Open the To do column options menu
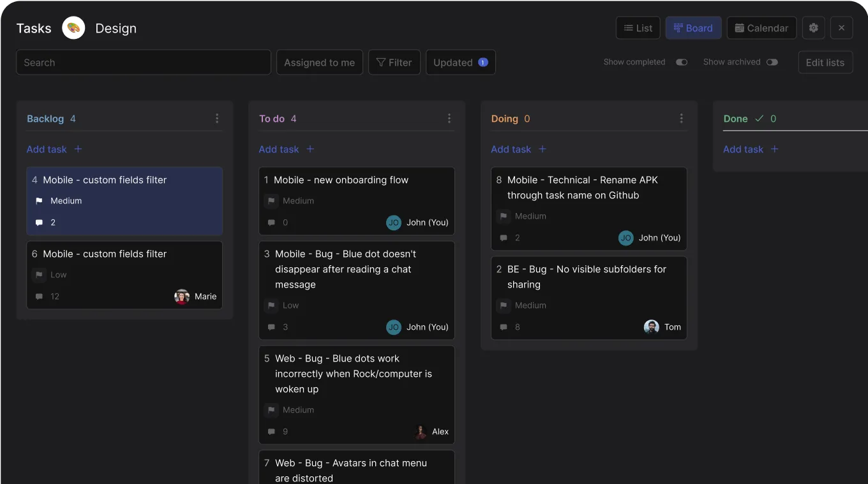 449,118
